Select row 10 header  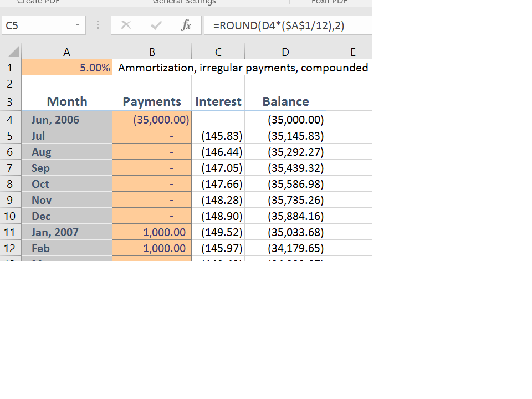(10, 216)
